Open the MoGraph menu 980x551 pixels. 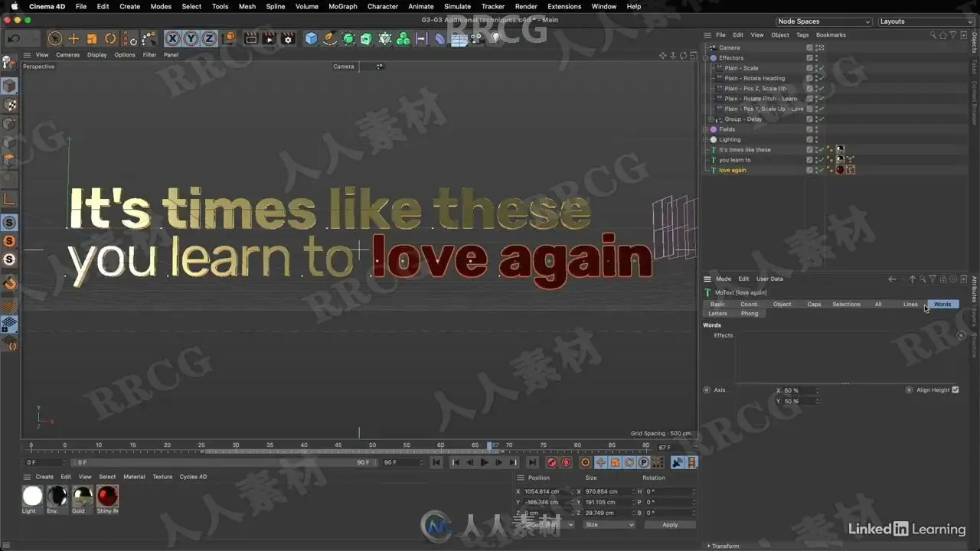342,6
